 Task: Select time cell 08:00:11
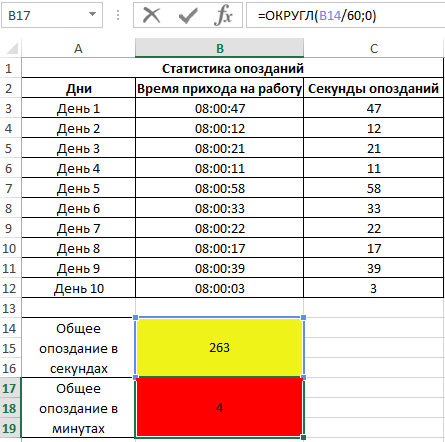(219, 168)
